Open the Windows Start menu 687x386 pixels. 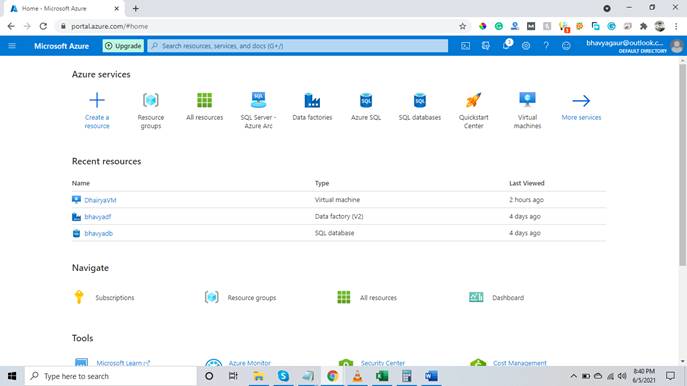(12, 376)
